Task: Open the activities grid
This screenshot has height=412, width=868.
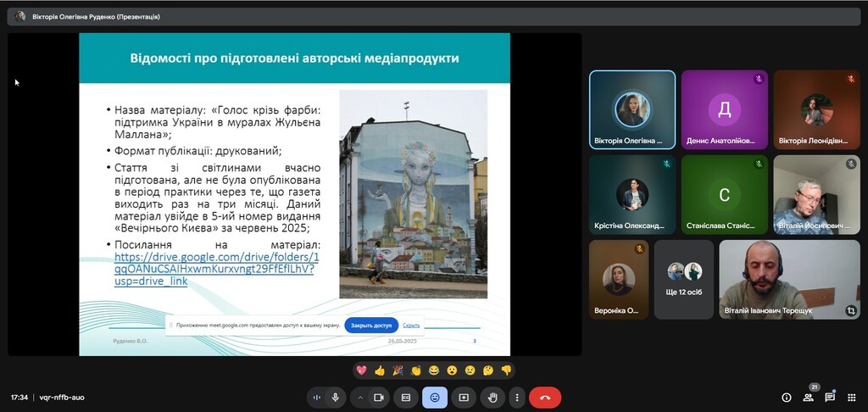Action: pyautogui.click(x=851, y=397)
